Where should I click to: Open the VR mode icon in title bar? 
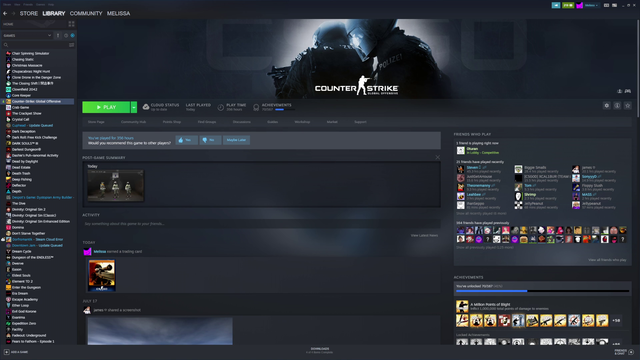tap(606, 5)
